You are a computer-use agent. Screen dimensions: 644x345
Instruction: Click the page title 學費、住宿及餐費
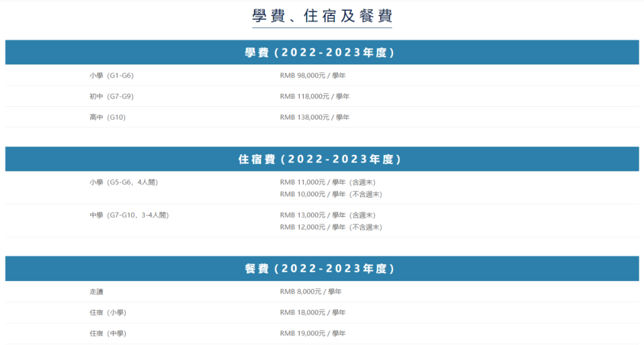pyautogui.click(x=322, y=16)
